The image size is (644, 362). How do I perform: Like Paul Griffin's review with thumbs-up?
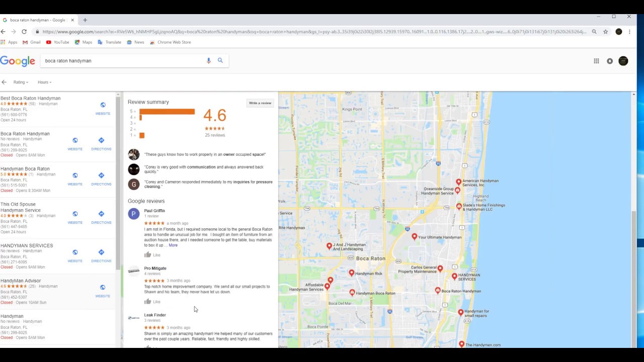(148, 255)
